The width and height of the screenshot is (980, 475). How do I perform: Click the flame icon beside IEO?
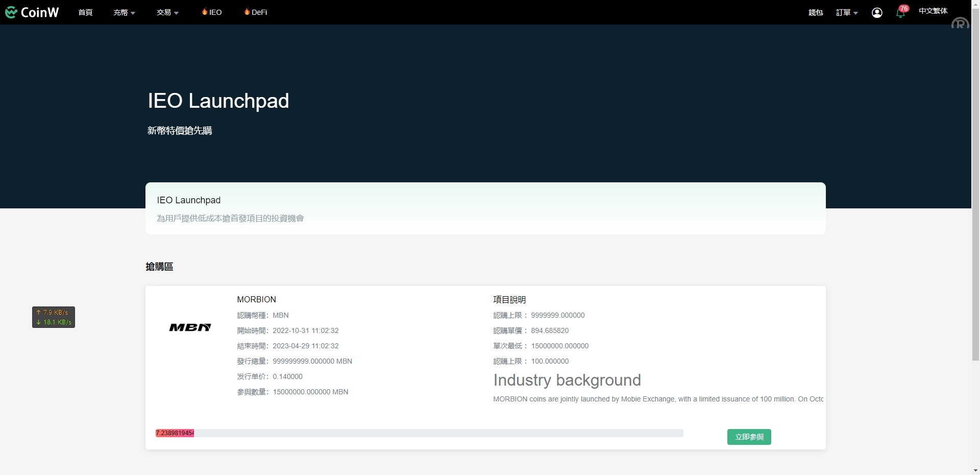coord(205,12)
